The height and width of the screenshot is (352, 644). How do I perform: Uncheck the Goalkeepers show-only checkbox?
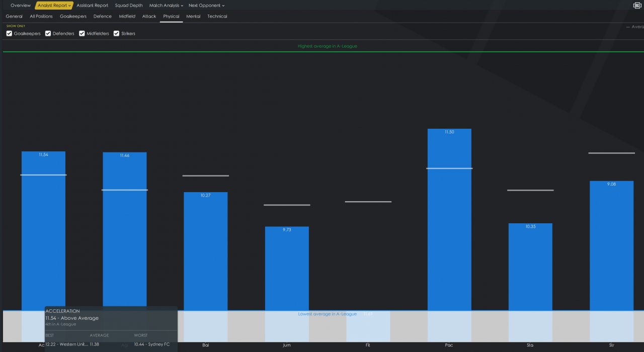[x=9, y=34]
